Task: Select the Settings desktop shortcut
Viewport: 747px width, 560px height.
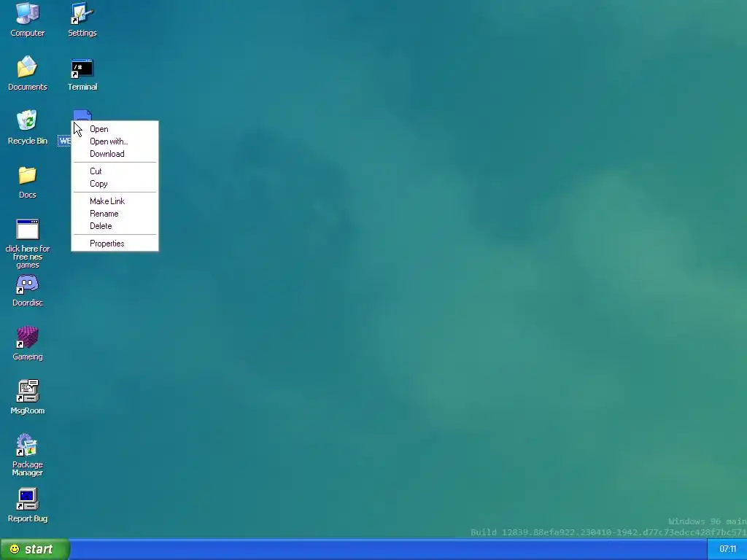Action: pos(82,13)
